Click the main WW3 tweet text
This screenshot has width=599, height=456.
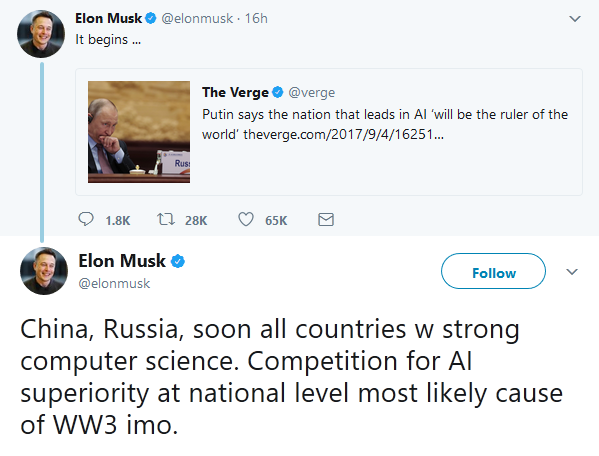[x=291, y=377]
